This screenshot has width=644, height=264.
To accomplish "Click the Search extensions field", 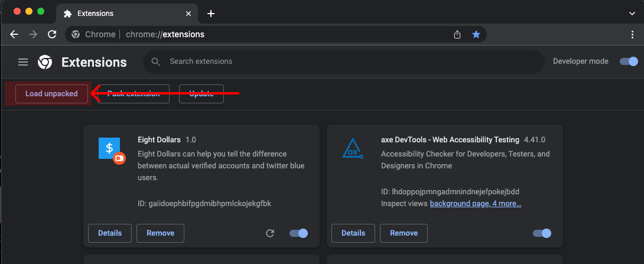I will tap(344, 61).
